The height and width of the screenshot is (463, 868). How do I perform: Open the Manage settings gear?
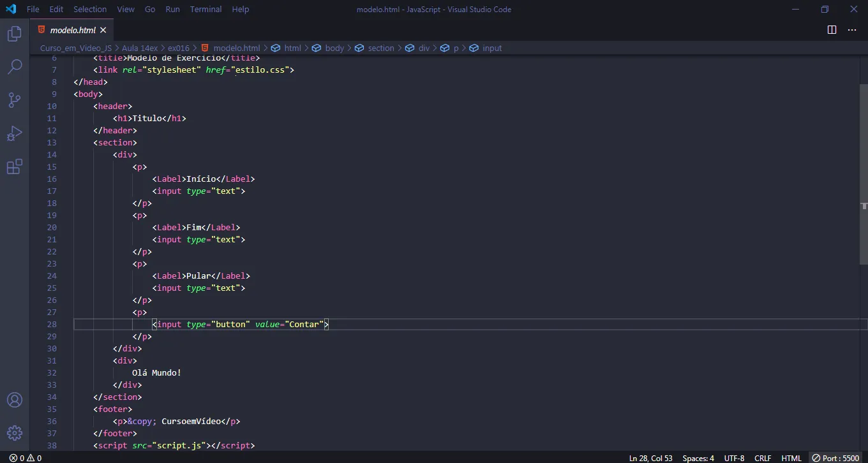tap(14, 433)
